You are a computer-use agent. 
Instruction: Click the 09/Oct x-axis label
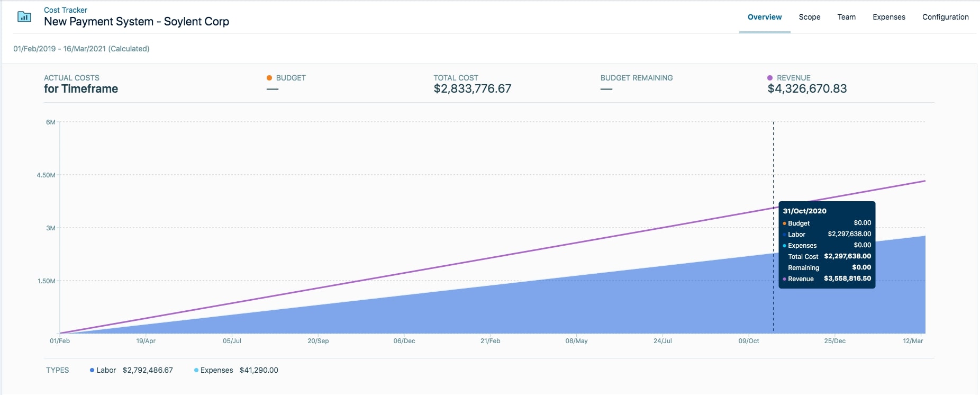click(x=749, y=341)
